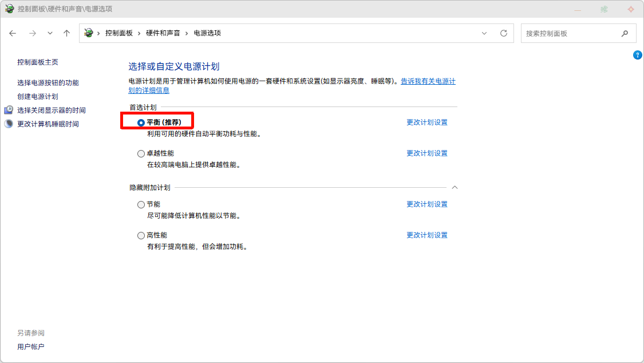This screenshot has height=363, width=644.
Task: Collapse the 隐藏附加计划 section
Action: tap(455, 187)
